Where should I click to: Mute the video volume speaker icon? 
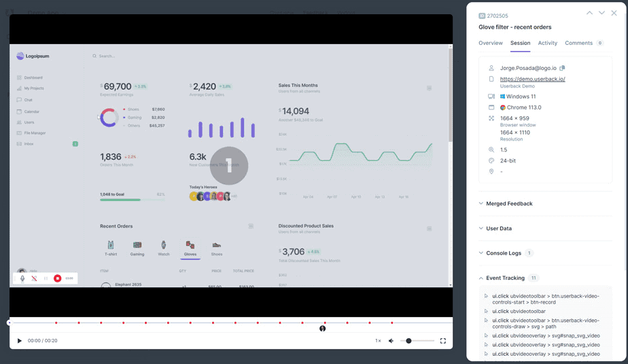point(391,341)
